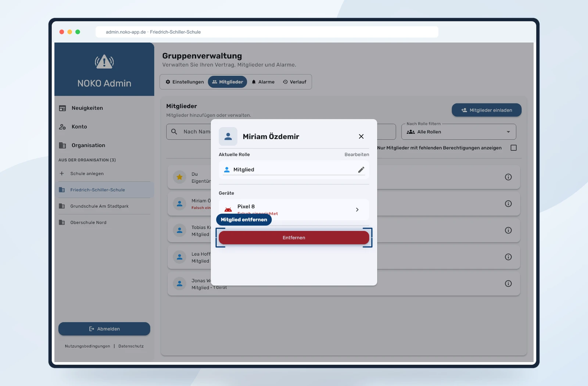Viewport: 588px width, 386px height.
Task: Click the Bearbeiten link in dialog
Action: (x=357, y=155)
